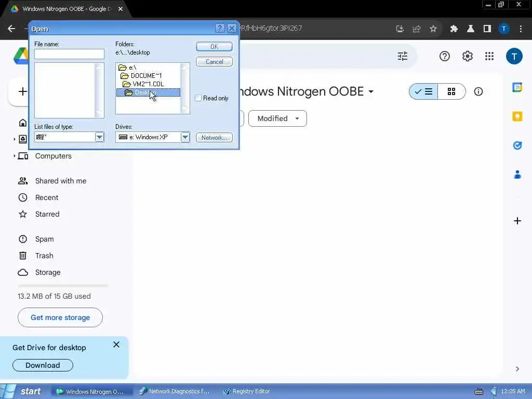532x399 pixels.
Task: Open Google Calendar side panel icon
Action: click(517, 87)
